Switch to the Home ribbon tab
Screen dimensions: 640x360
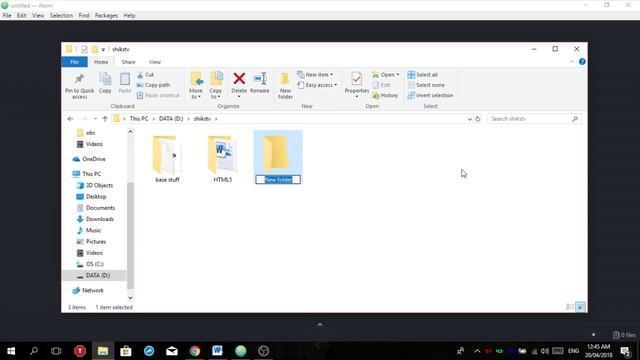[101, 62]
